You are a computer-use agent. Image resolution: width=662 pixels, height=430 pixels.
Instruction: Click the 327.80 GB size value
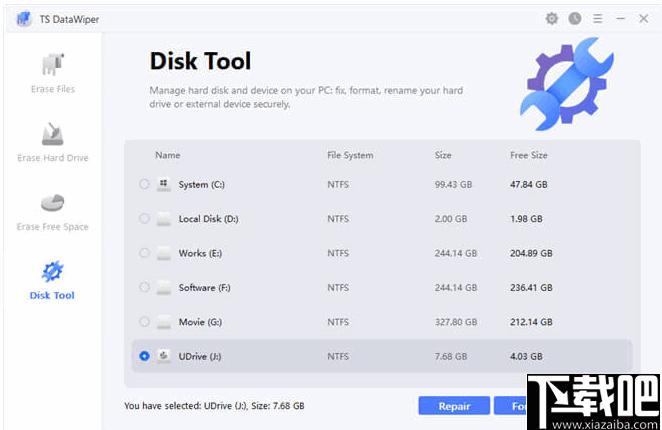tap(456, 322)
